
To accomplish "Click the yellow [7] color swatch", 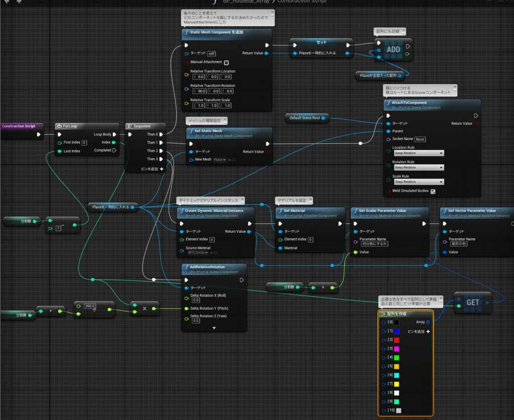I will (x=397, y=384).
